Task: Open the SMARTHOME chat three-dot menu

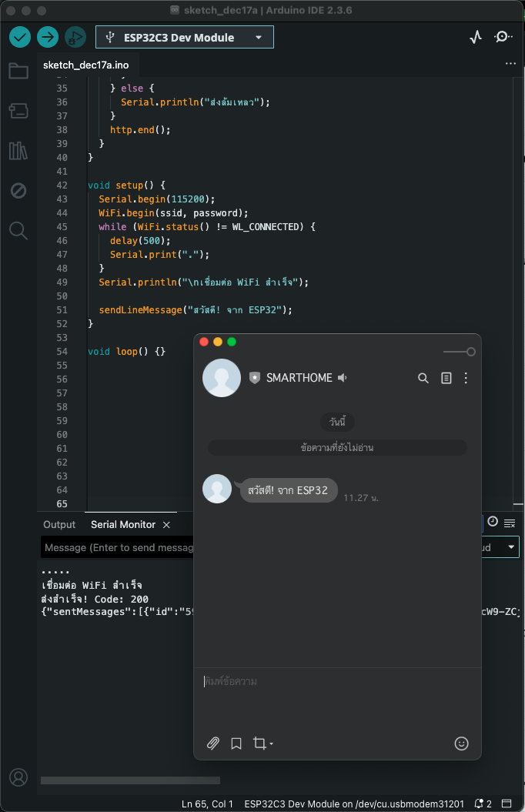Action: 466,378
